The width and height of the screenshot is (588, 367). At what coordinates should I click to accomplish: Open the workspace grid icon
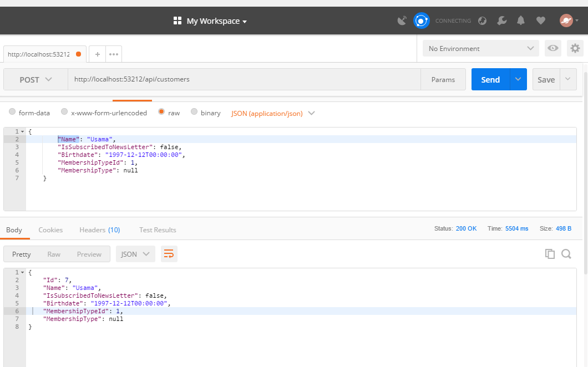(178, 21)
